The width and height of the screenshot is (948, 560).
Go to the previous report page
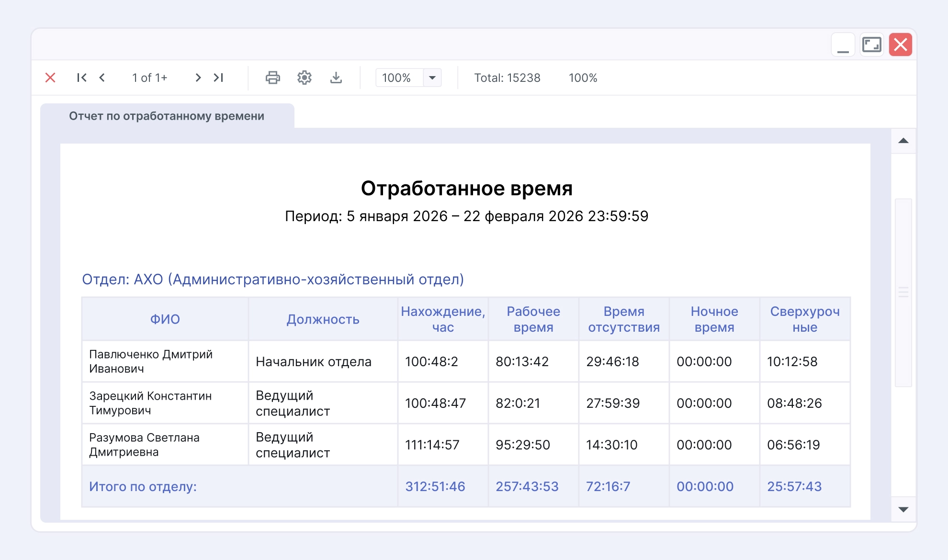click(102, 78)
